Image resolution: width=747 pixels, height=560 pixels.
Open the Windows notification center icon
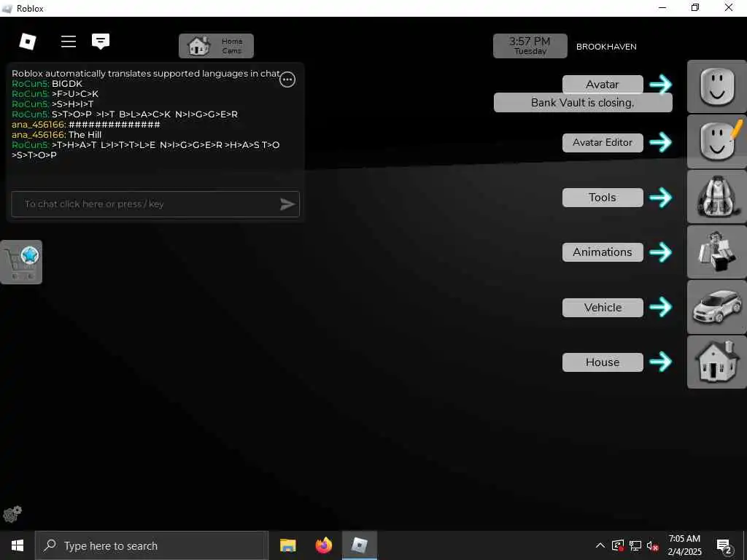click(x=724, y=546)
